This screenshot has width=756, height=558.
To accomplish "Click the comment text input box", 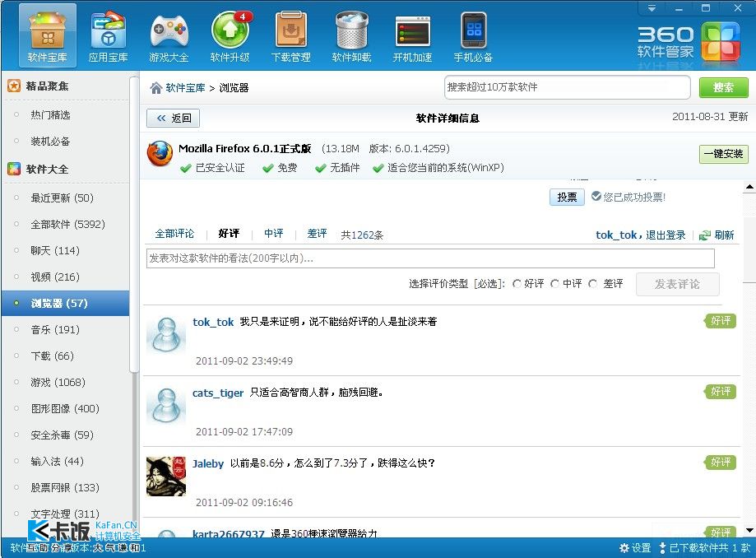I will click(x=430, y=258).
